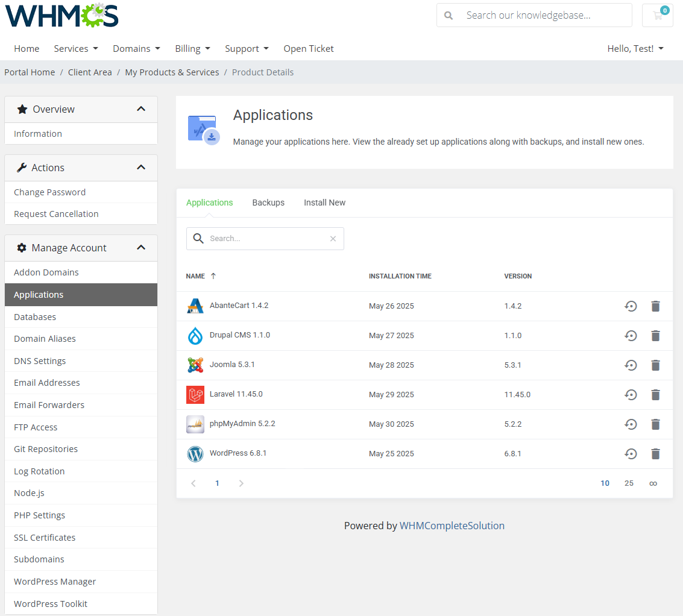Delete the phpMyAdmin 5.2.2 installation
Image resolution: width=683 pixels, height=616 pixels.
656,424
